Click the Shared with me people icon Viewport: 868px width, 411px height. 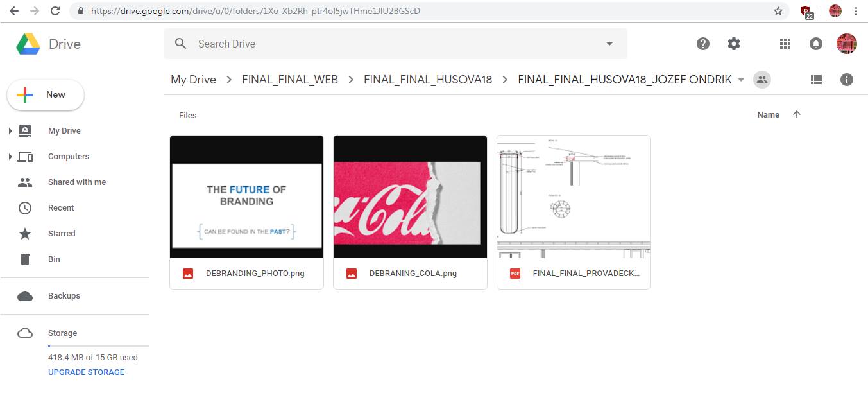click(25, 182)
